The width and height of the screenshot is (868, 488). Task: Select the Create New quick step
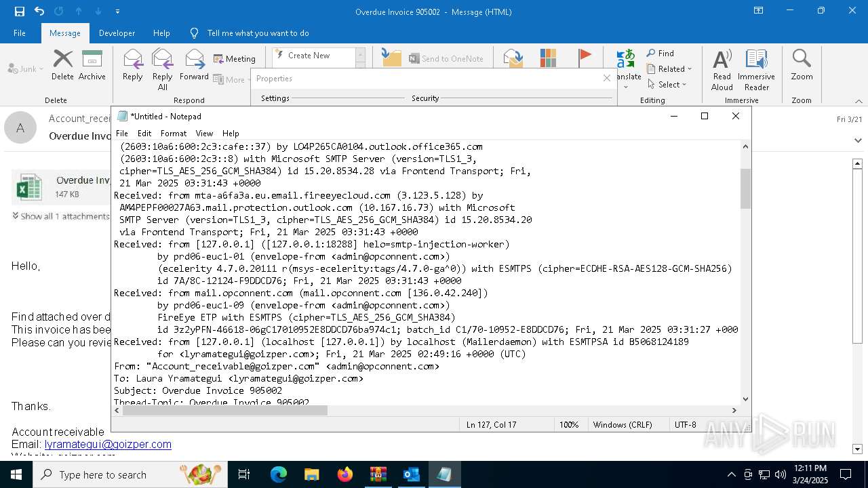(309, 56)
